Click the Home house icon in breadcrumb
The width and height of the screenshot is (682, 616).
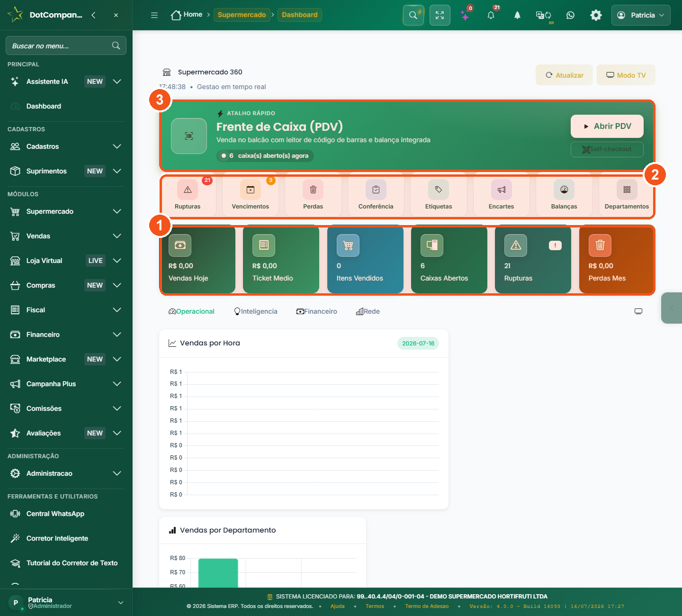point(176,15)
